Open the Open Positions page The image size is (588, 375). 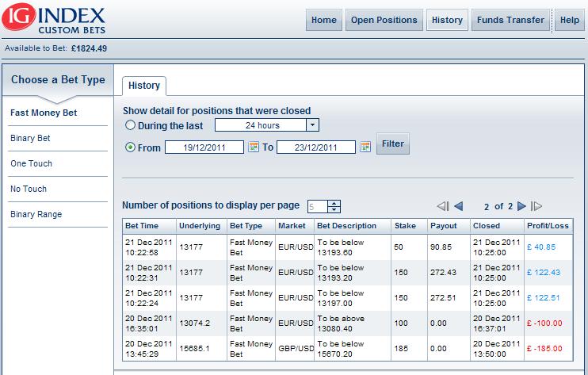click(384, 20)
